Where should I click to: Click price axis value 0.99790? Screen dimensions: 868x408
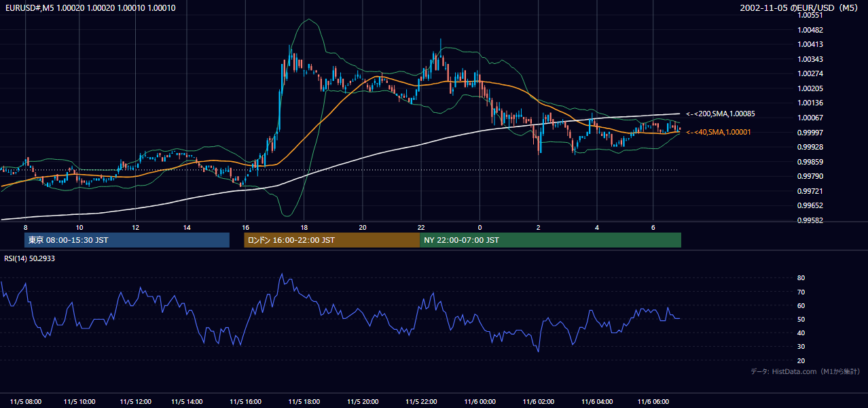coord(810,176)
